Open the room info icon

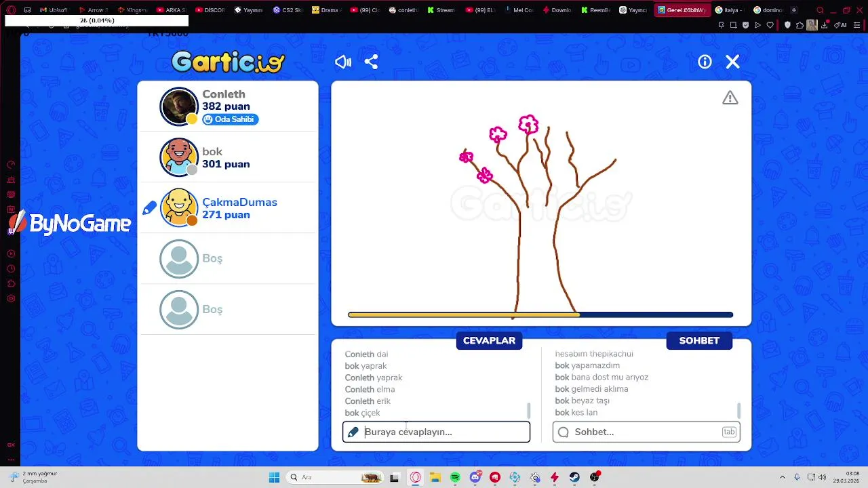point(705,62)
